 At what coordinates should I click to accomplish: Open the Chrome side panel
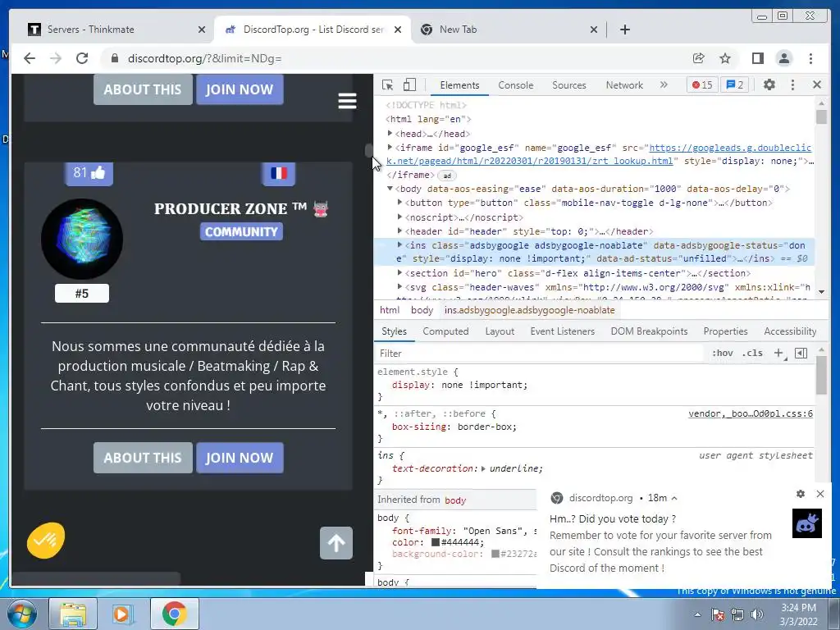coord(757,58)
